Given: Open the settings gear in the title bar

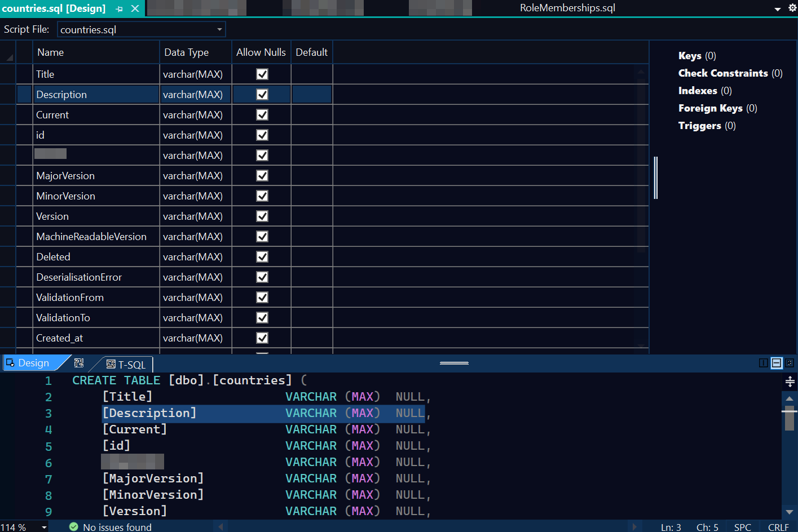Looking at the screenshot, I should click(792, 8).
